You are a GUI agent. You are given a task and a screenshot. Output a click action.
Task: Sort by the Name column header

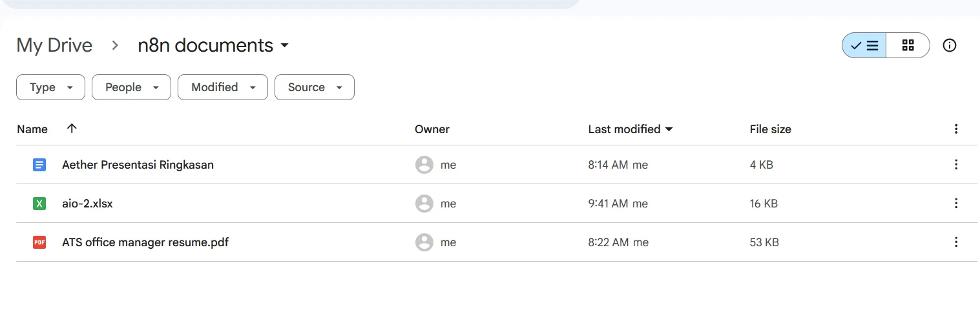pyautogui.click(x=32, y=129)
